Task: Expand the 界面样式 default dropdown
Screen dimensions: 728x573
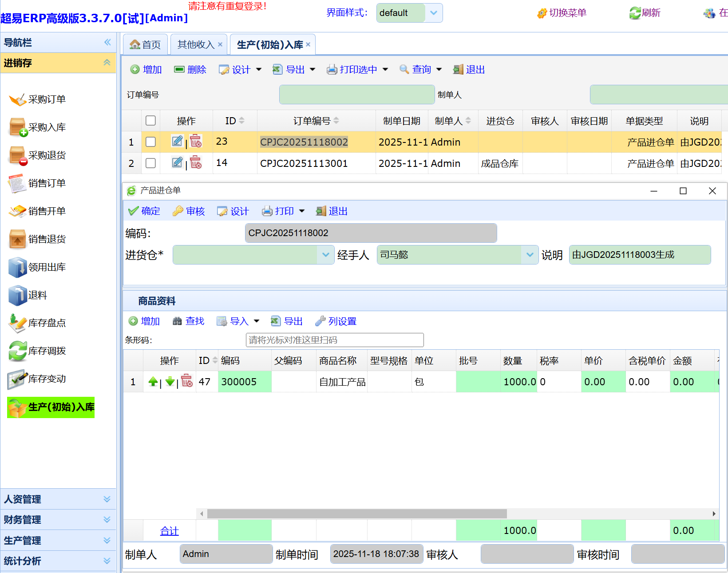Action: 434,13
